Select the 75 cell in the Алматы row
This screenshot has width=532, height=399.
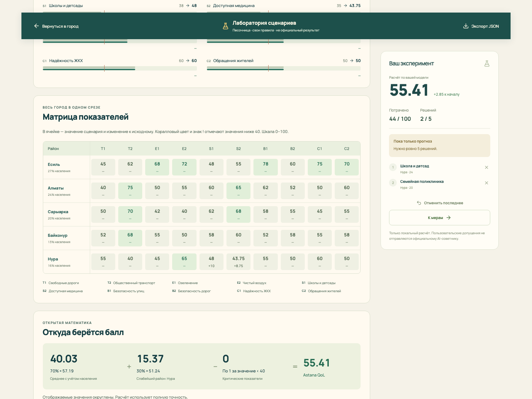(x=130, y=191)
